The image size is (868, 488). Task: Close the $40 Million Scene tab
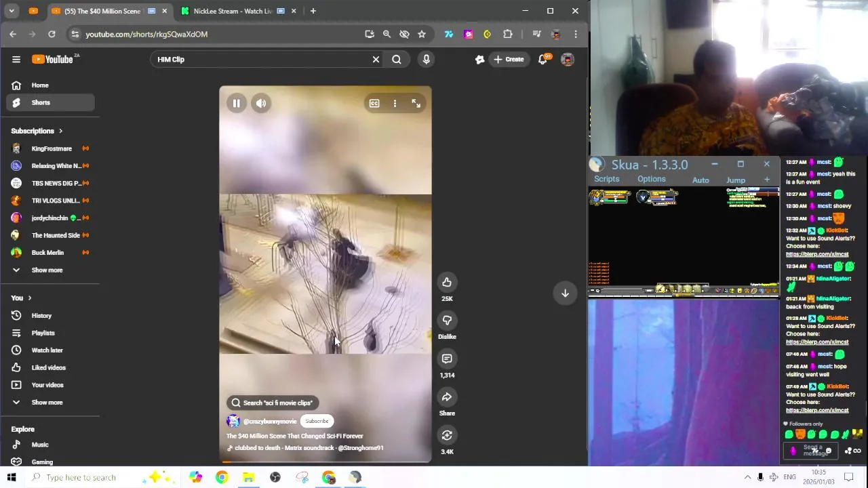[x=164, y=11]
